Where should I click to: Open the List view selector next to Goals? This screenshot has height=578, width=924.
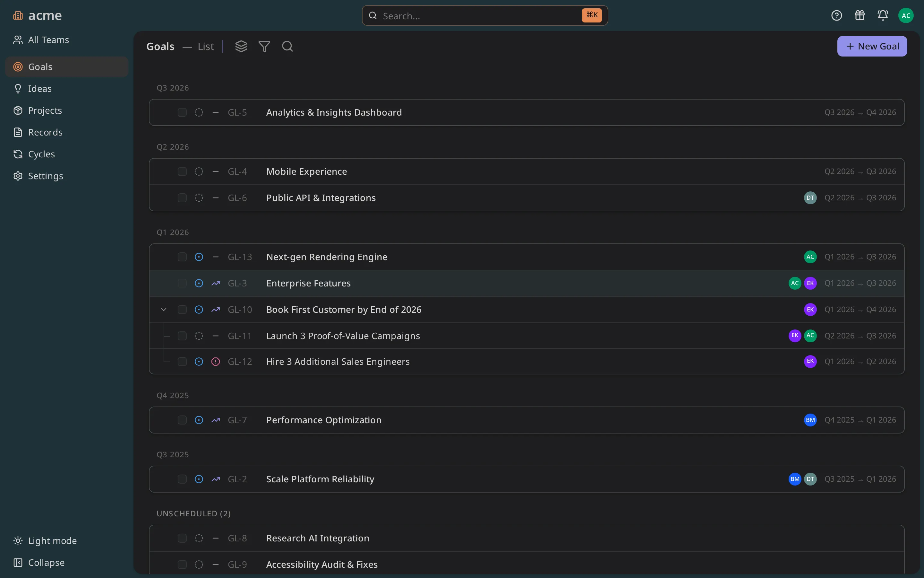pos(206,46)
